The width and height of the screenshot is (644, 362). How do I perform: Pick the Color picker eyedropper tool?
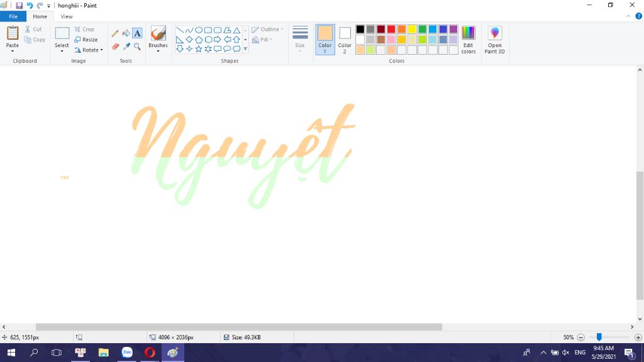126,47
